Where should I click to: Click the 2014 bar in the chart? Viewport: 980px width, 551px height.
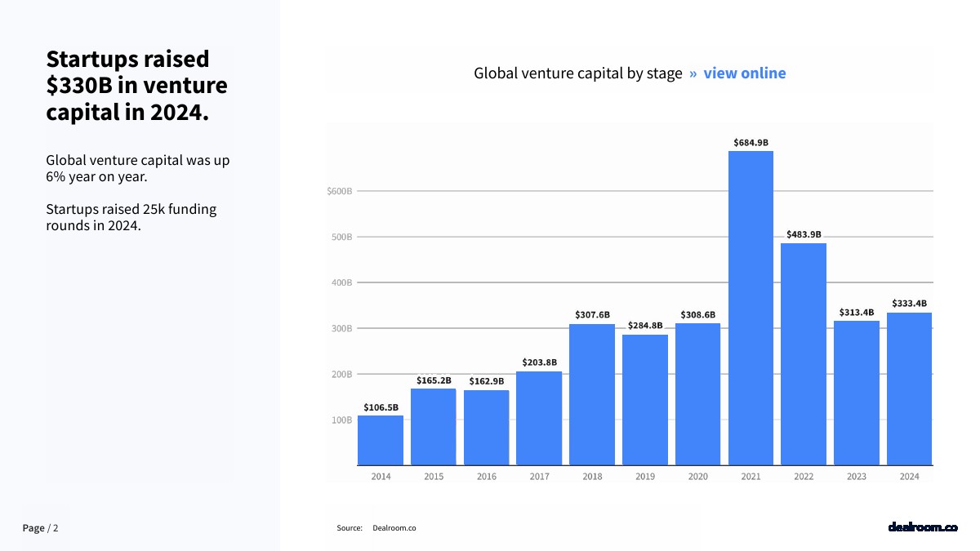pos(381,440)
